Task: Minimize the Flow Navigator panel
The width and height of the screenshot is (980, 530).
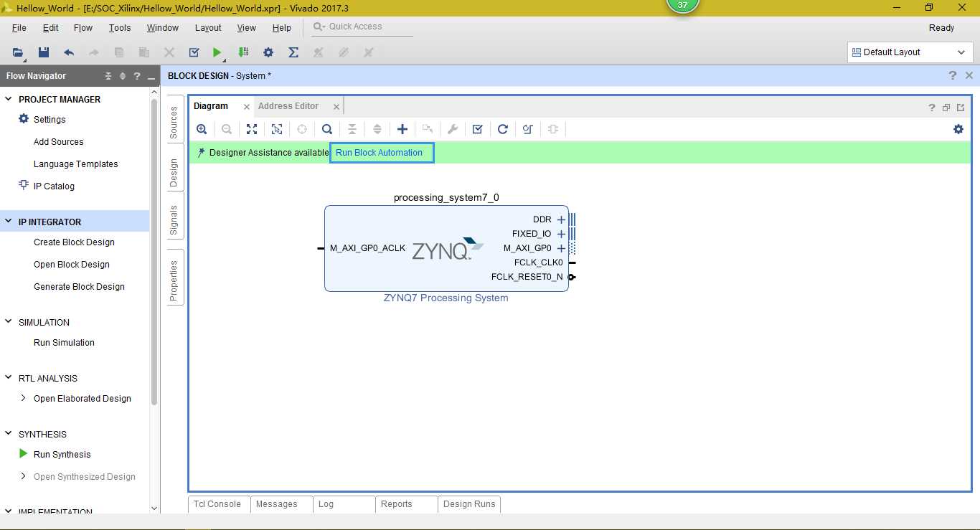Action: click(x=151, y=77)
